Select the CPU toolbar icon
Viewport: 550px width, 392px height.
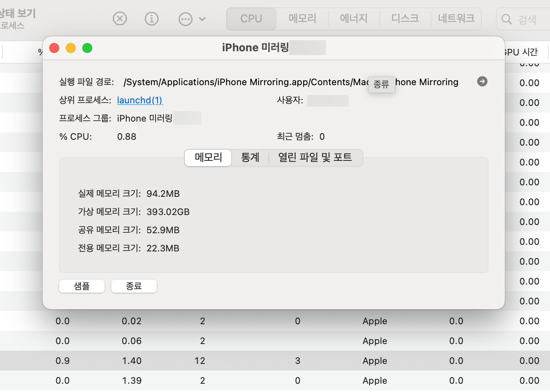[x=251, y=19]
